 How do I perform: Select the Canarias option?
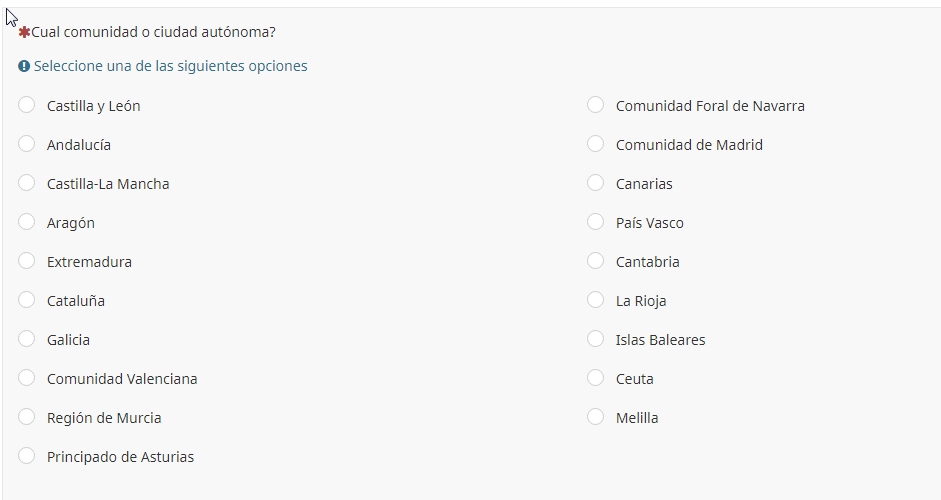(596, 183)
